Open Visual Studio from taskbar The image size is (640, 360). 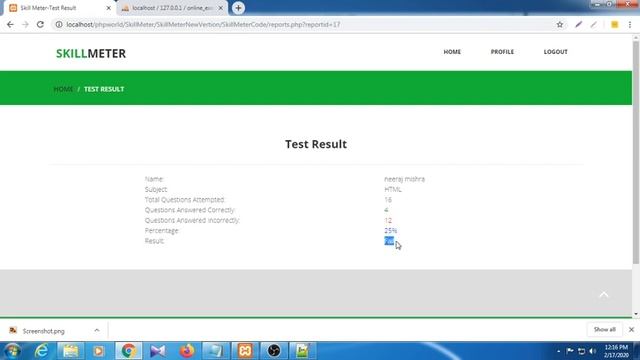tap(158, 351)
